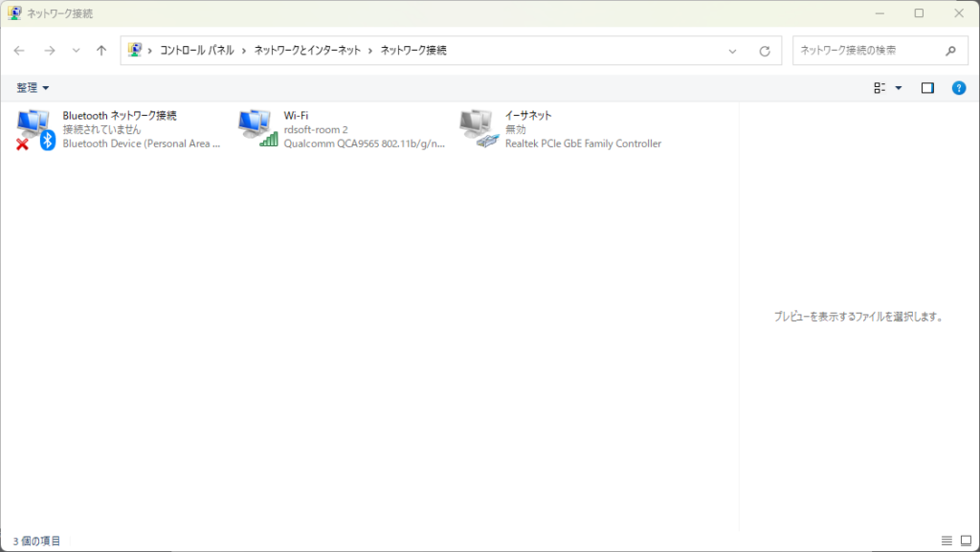Switch to large icons view in status bar

[x=966, y=541]
